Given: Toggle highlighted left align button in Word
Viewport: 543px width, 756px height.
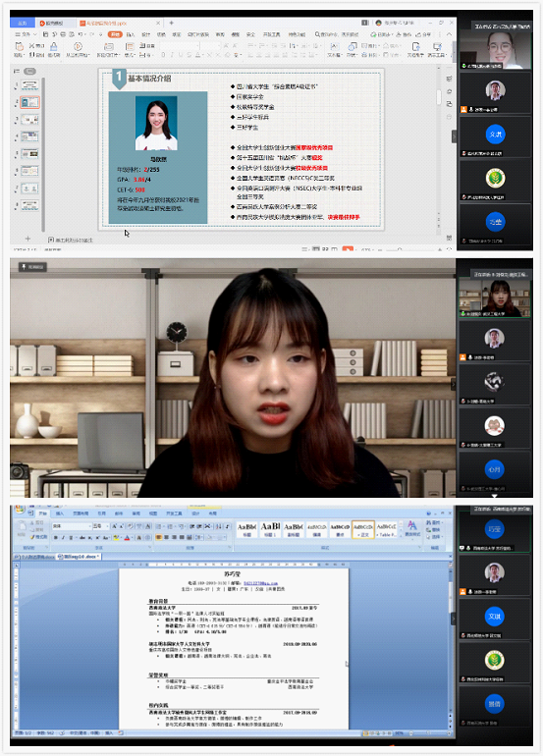Looking at the screenshot, I should click(158, 537).
